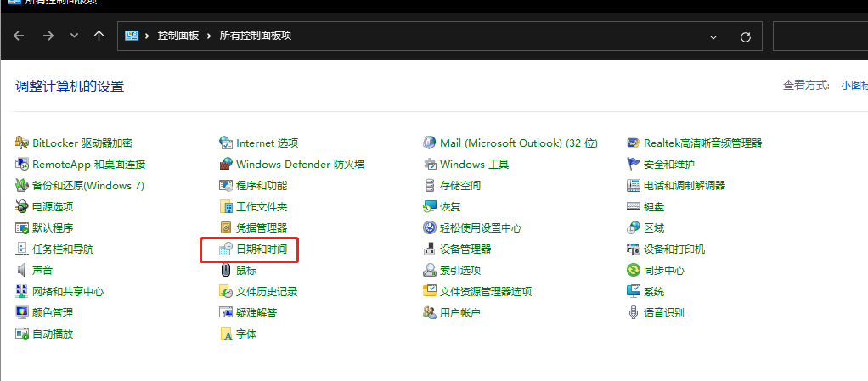868x381 pixels.
Task: Open the 电源选项 battery icon
Action: point(21,207)
